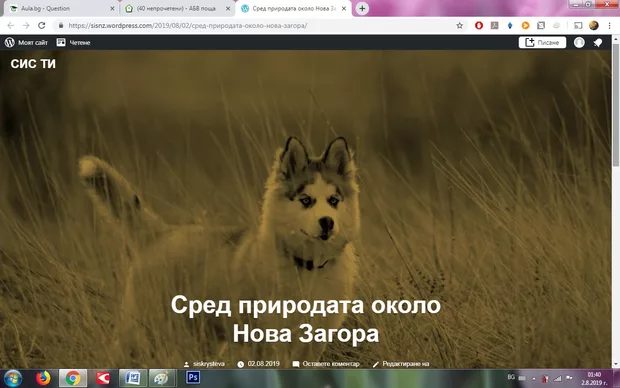Click the BG language indicator

511,377
